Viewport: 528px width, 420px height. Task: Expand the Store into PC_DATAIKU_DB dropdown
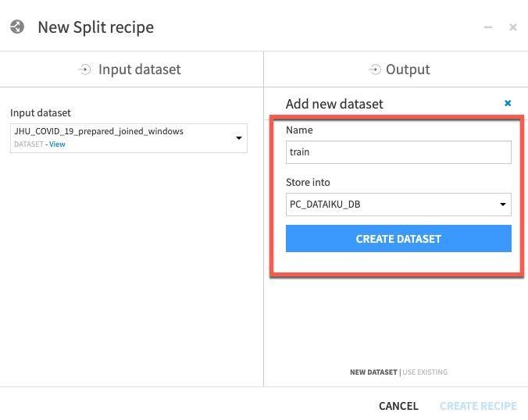click(x=503, y=205)
